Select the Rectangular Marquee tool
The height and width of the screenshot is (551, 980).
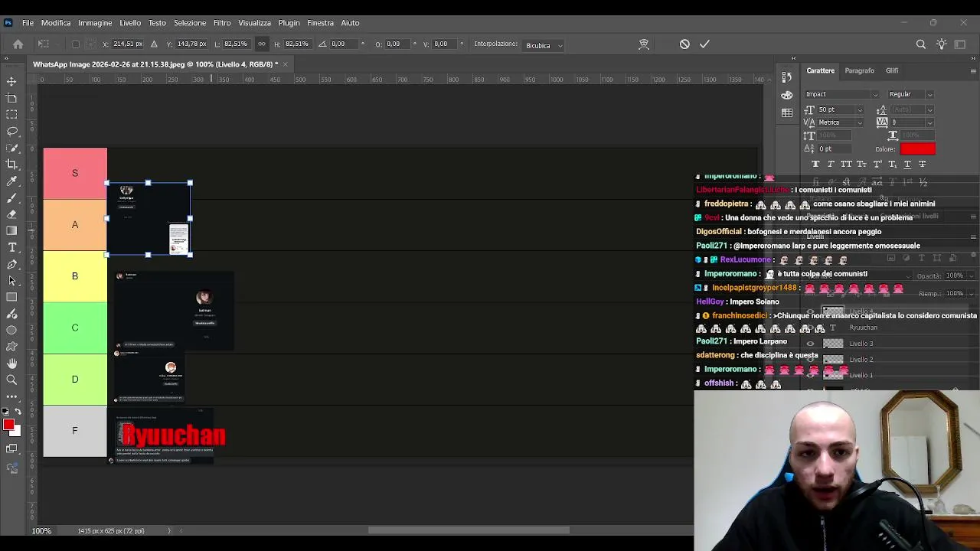[x=11, y=115]
